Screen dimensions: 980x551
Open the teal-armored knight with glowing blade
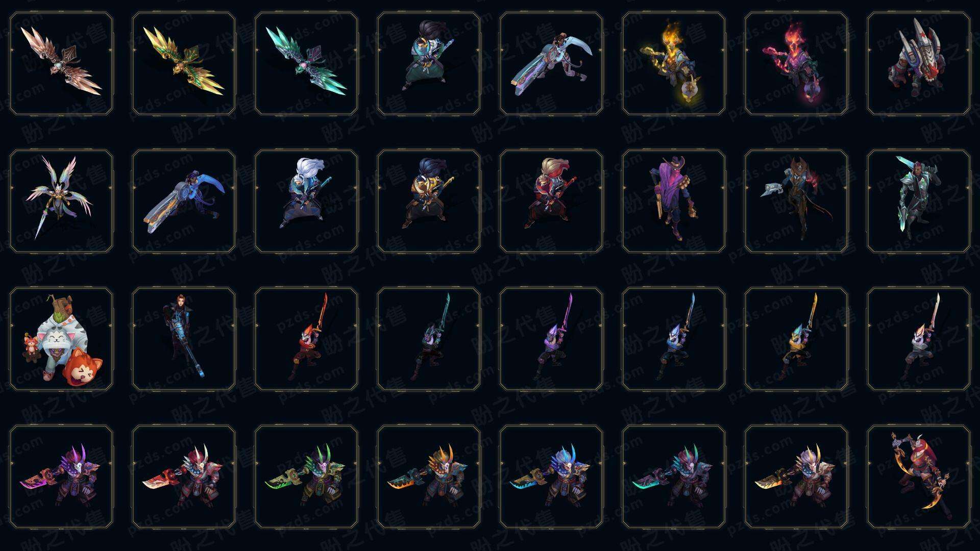tap(919, 201)
